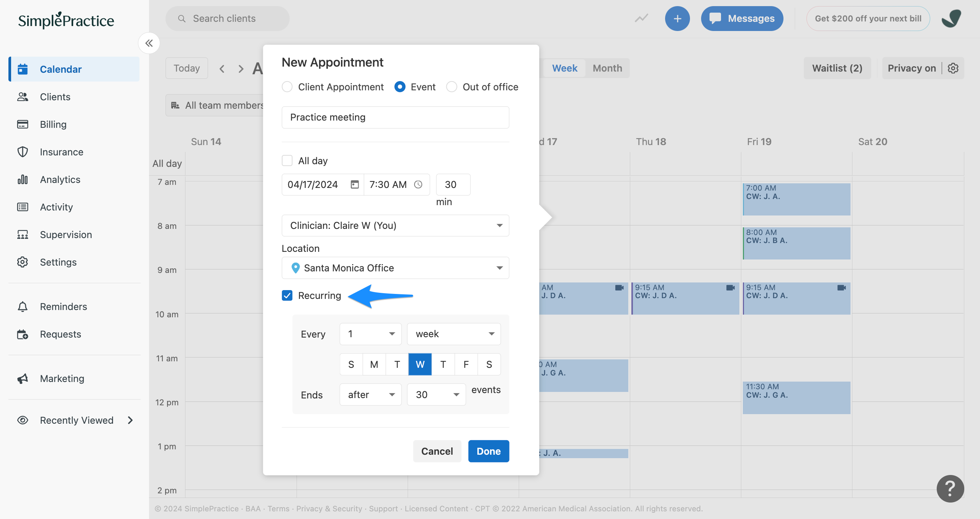The image size is (980, 519).
Task: Click the date picker calendar icon
Action: click(x=355, y=184)
